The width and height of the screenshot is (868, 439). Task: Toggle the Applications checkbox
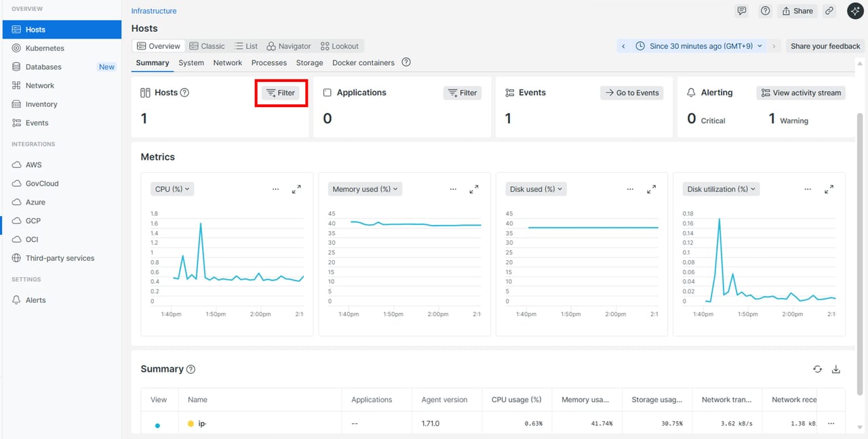coord(328,93)
